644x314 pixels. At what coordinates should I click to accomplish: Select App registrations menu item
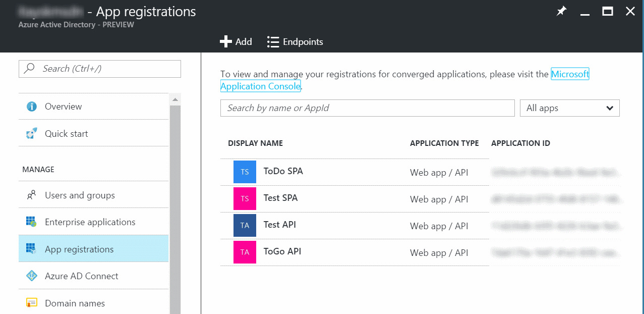(93, 249)
